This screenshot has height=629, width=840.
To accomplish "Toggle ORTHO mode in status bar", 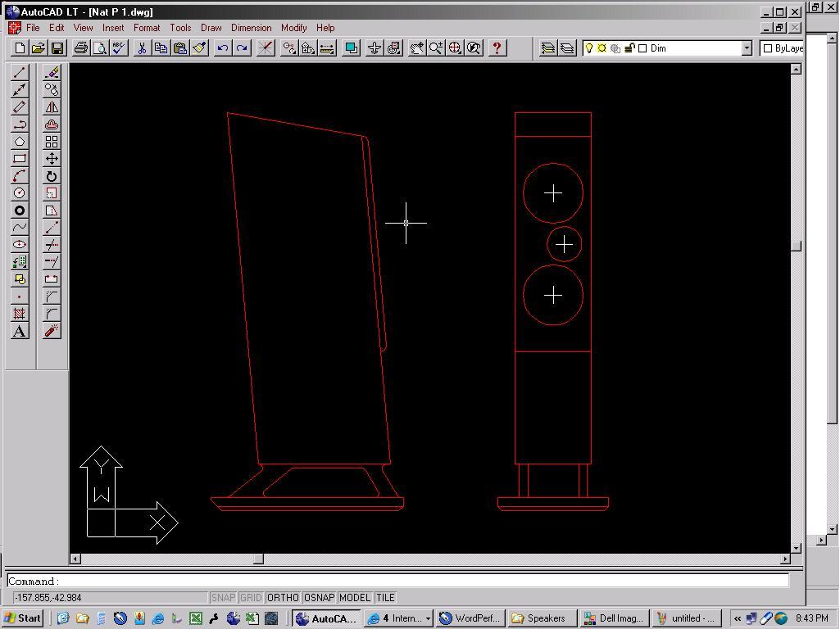I will click(x=282, y=597).
